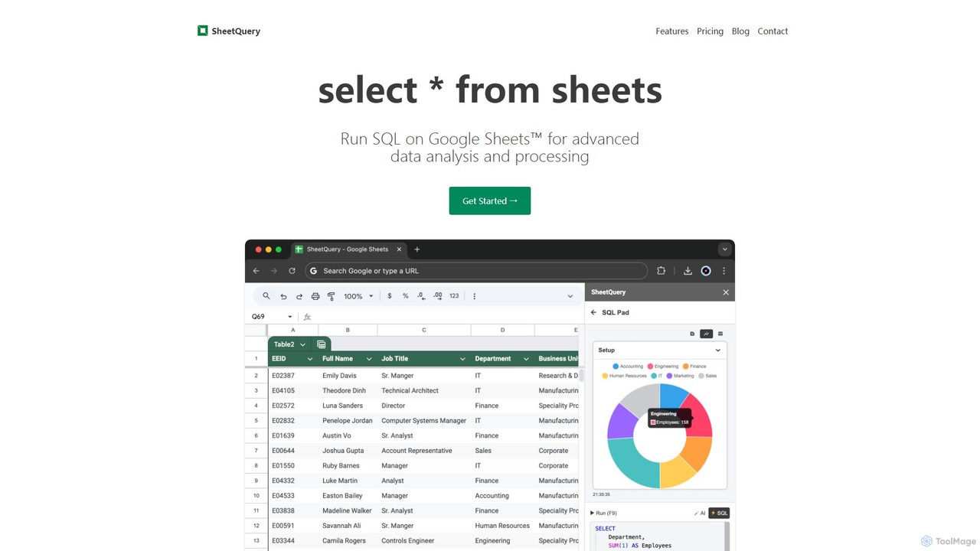The image size is (980, 551).
Task: Open the browser three-dot menu
Action: 724,271
